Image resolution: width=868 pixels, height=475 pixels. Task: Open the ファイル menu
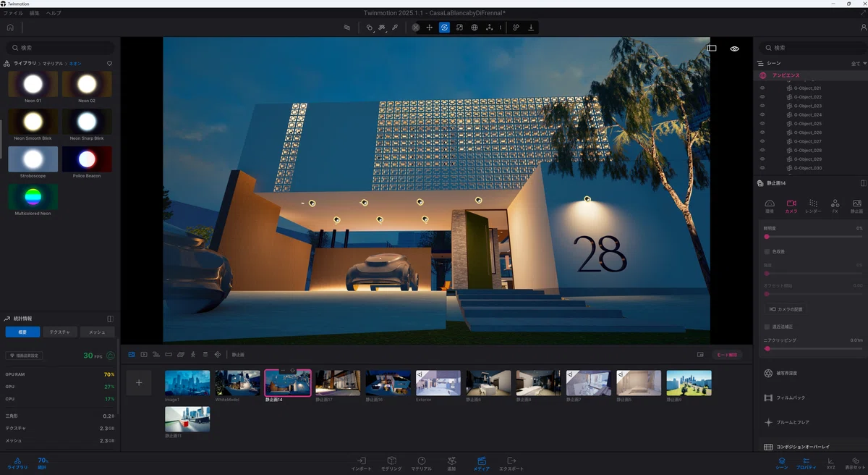coord(13,13)
